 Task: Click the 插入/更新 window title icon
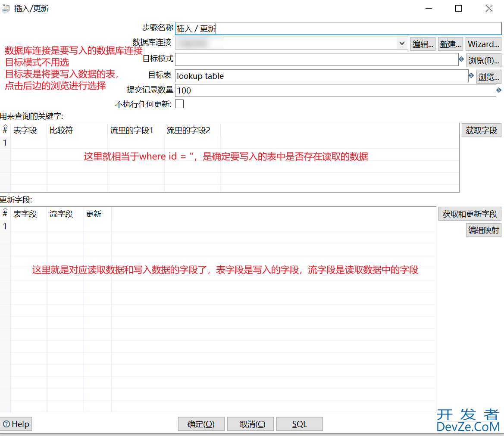pyautogui.click(x=6, y=8)
